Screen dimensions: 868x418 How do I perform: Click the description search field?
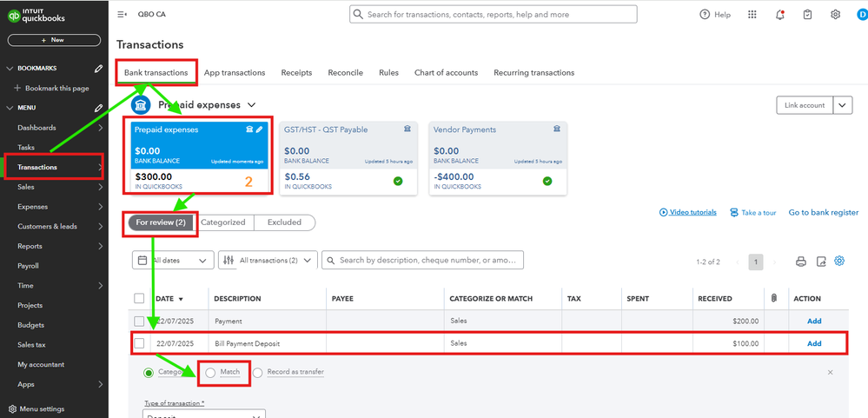(423, 260)
